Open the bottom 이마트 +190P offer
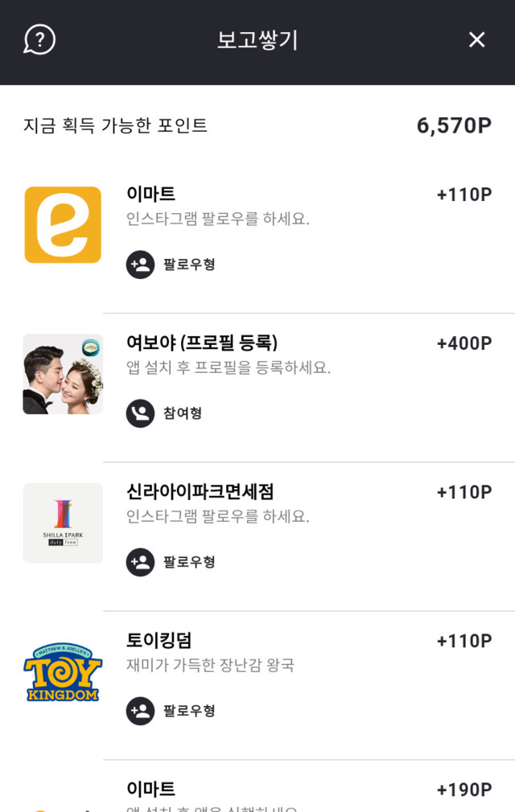The image size is (515, 812). tap(151, 789)
